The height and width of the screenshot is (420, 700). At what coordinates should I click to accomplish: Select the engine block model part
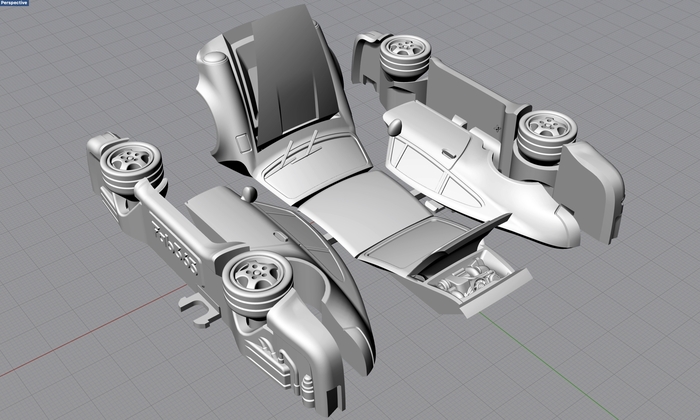(468, 280)
